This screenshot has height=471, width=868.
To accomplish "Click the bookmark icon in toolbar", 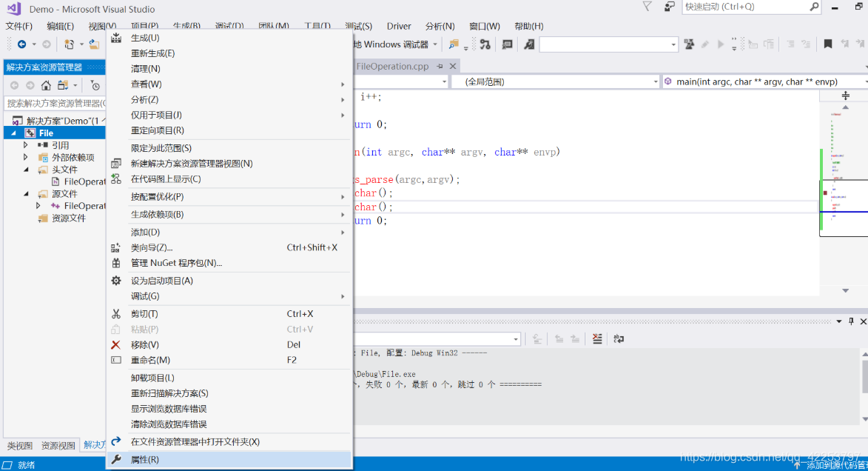I will (827, 44).
